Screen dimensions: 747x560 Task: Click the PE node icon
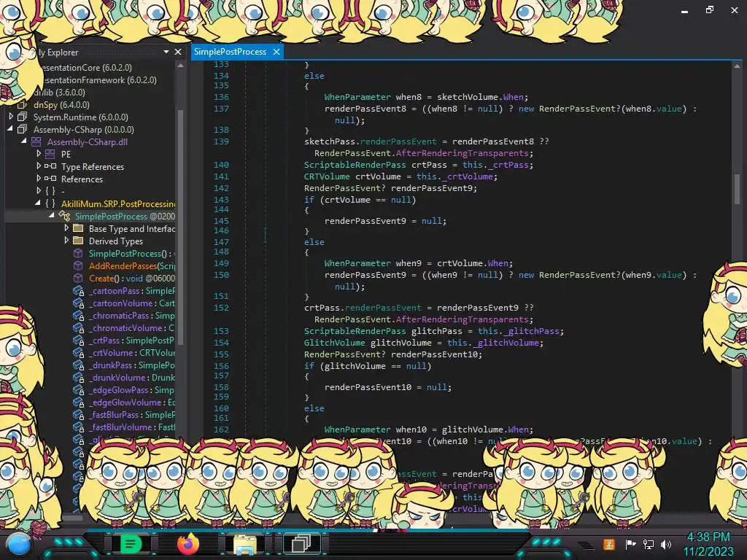point(50,154)
